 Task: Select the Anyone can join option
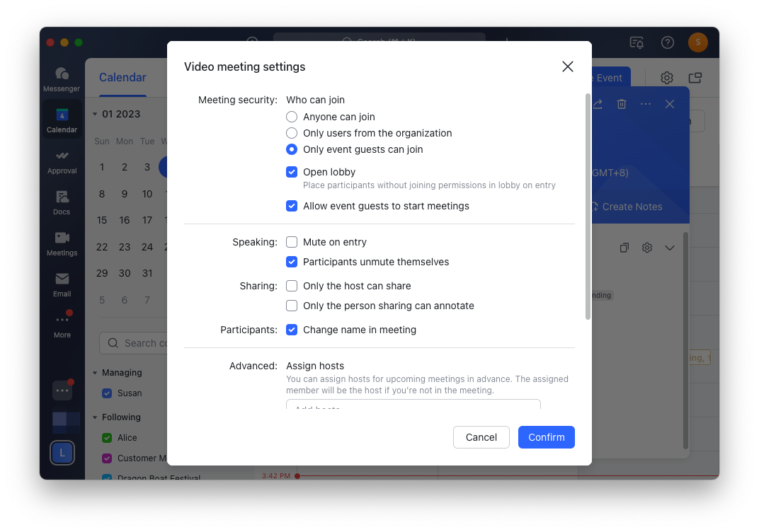coord(291,117)
